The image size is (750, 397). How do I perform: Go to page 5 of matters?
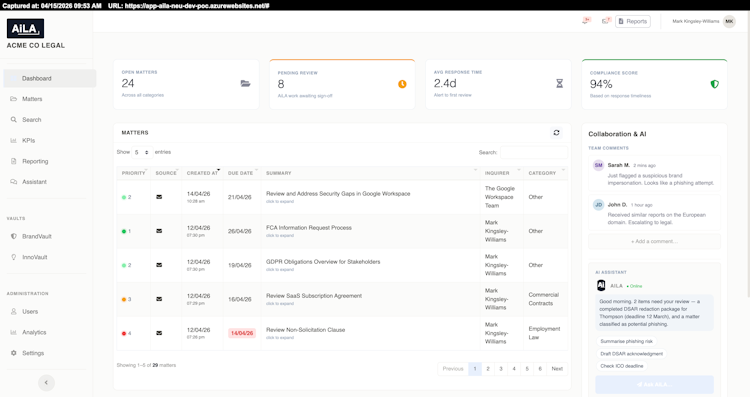pyautogui.click(x=527, y=369)
